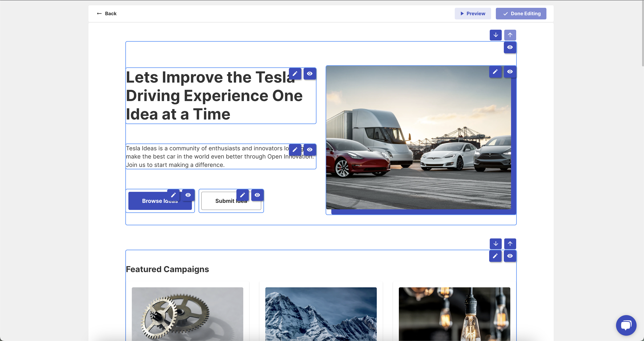Edit the Browse Ideas button
This screenshot has width=644, height=341.
pyautogui.click(x=173, y=195)
